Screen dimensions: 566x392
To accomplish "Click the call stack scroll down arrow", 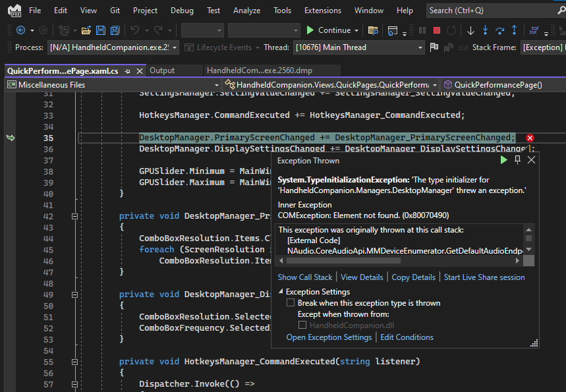I will coord(529,250).
